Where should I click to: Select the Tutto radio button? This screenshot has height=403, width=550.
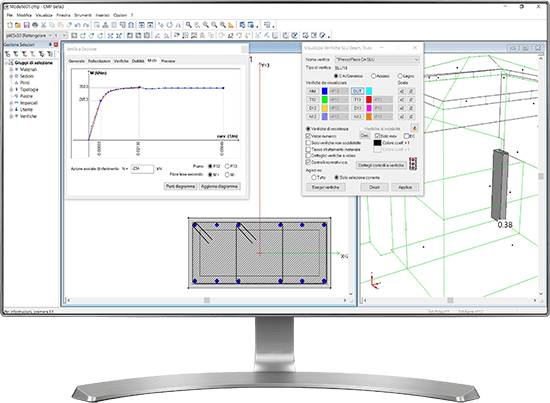314,177
